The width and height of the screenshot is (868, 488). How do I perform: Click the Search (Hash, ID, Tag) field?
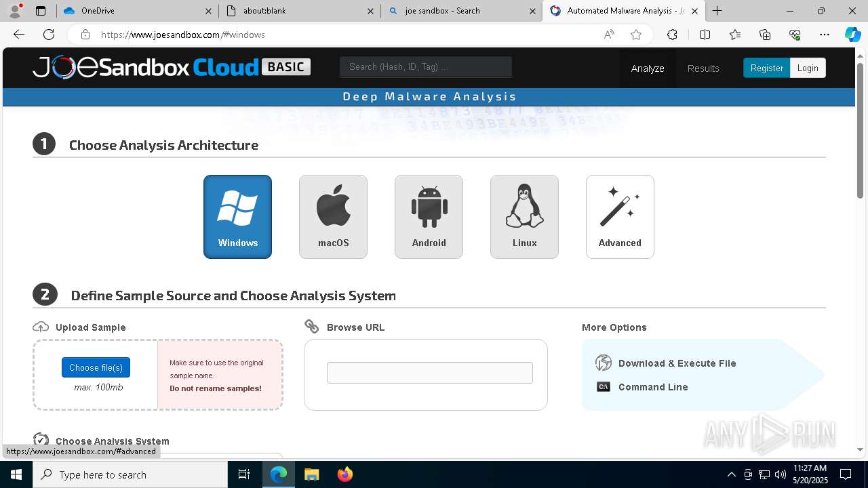tap(426, 66)
